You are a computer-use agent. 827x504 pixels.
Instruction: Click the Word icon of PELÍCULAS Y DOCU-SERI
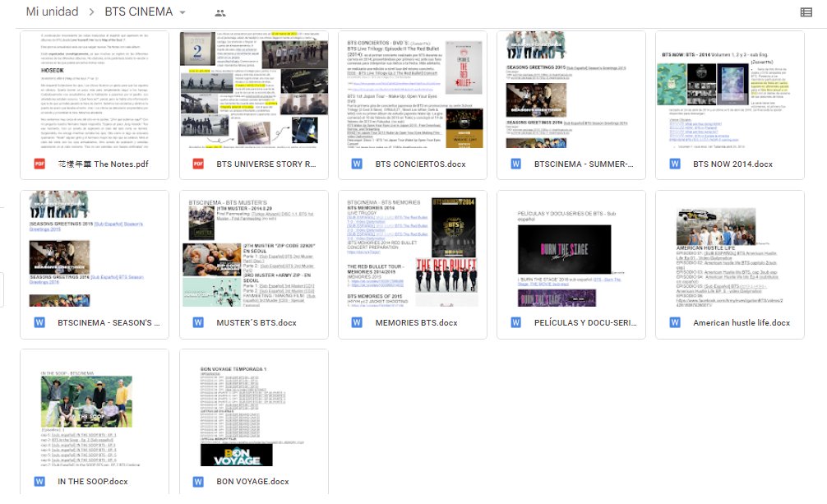(x=515, y=322)
